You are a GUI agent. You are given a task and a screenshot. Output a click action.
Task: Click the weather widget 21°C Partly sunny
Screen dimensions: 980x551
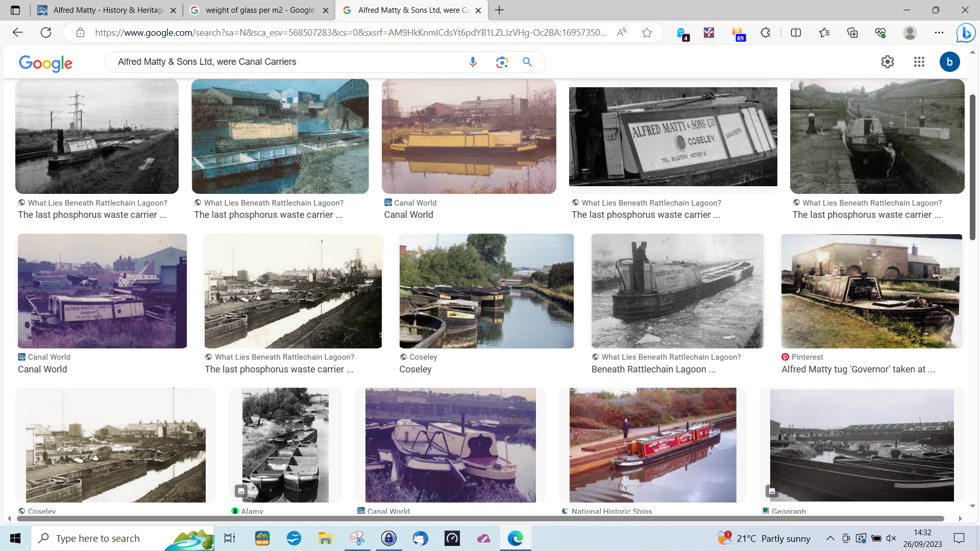pyautogui.click(x=764, y=538)
